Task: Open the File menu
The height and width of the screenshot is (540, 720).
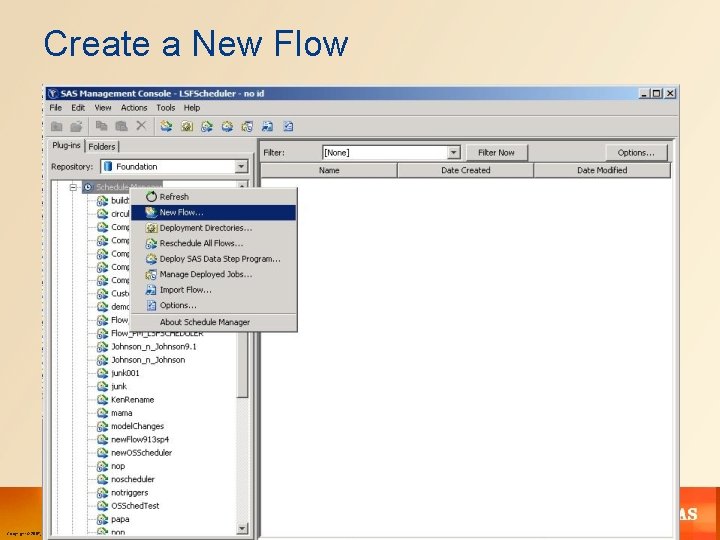Action: click(x=56, y=108)
